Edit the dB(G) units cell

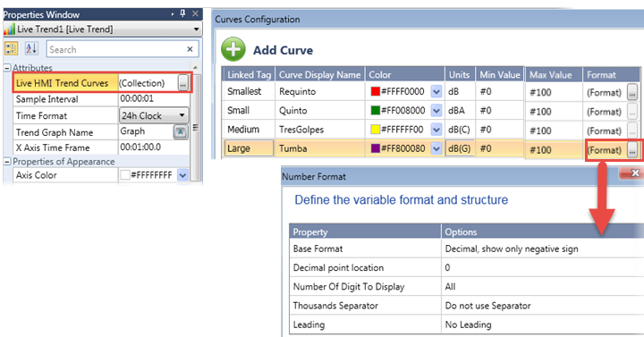click(460, 148)
